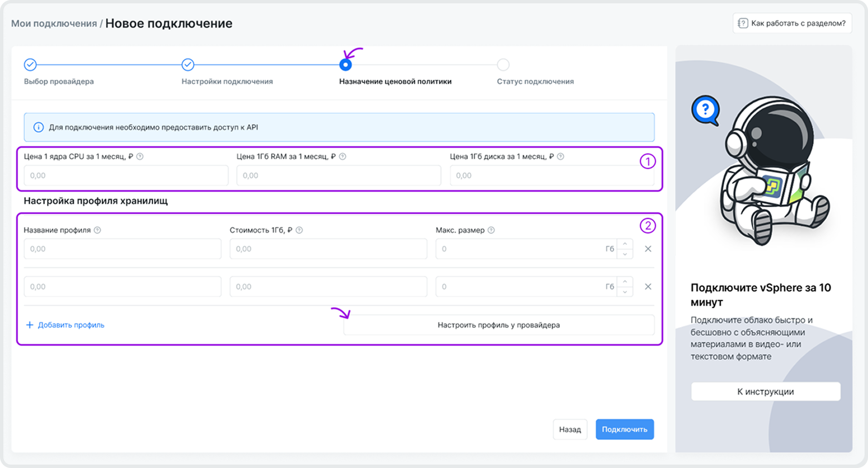Remove the first storage profile row

(648, 249)
